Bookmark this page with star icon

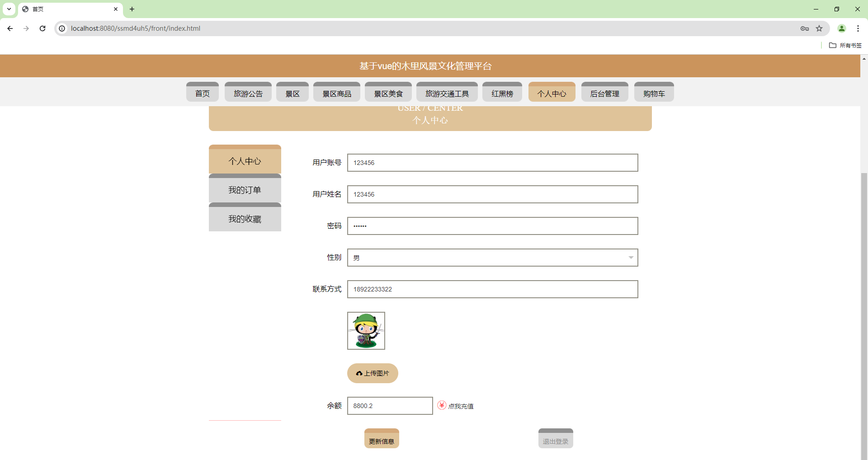(x=819, y=28)
